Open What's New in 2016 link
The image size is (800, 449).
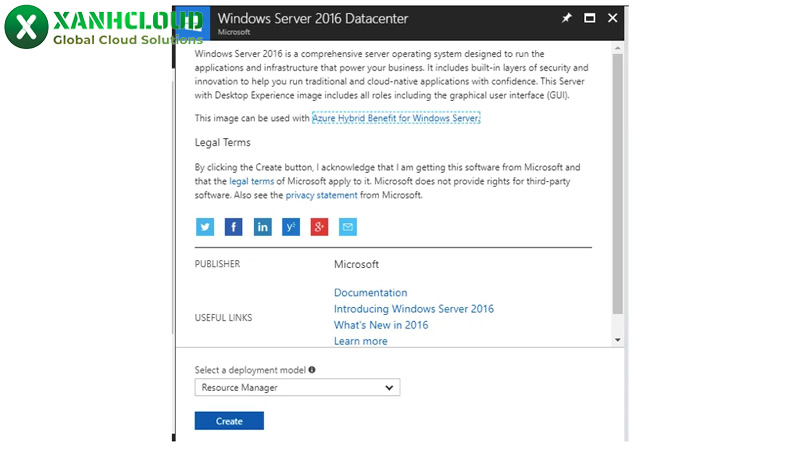click(381, 325)
